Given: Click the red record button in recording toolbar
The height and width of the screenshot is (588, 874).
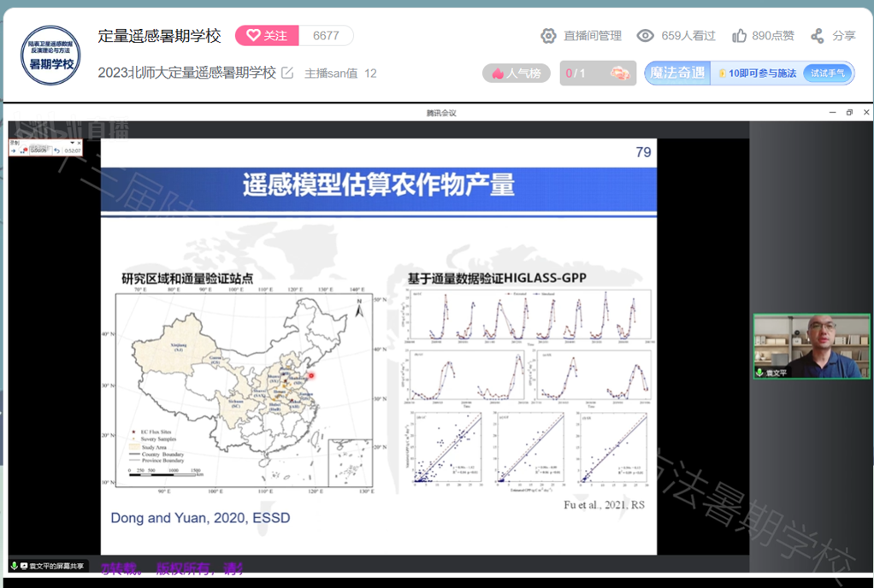Looking at the screenshot, I should [x=25, y=151].
